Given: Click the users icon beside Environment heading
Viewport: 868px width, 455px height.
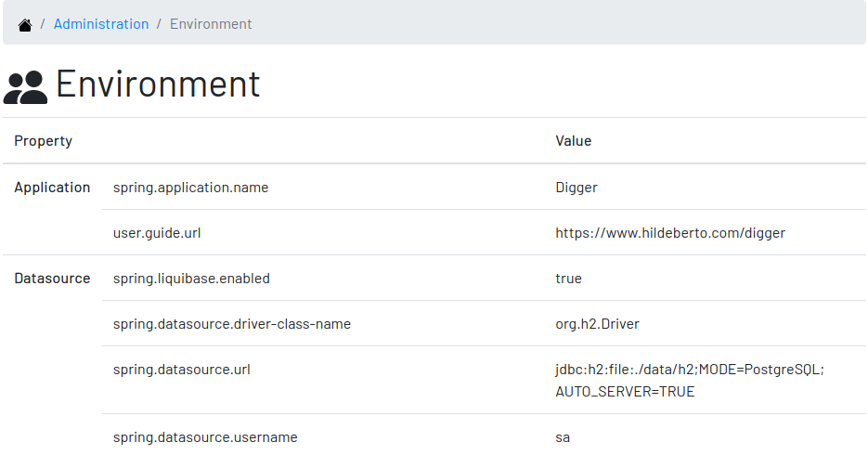Looking at the screenshot, I should (25, 87).
